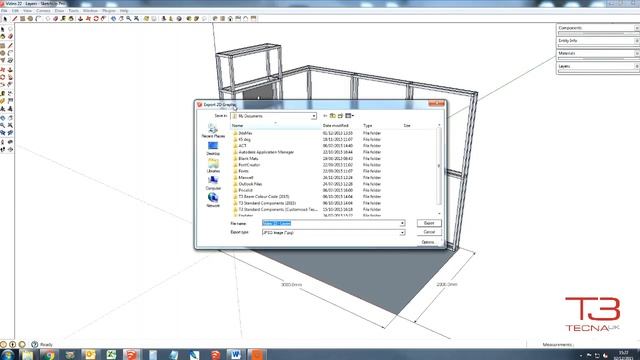The image size is (640, 360).
Task: Expand the Materials panel
Action: pyautogui.click(x=598, y=53)
